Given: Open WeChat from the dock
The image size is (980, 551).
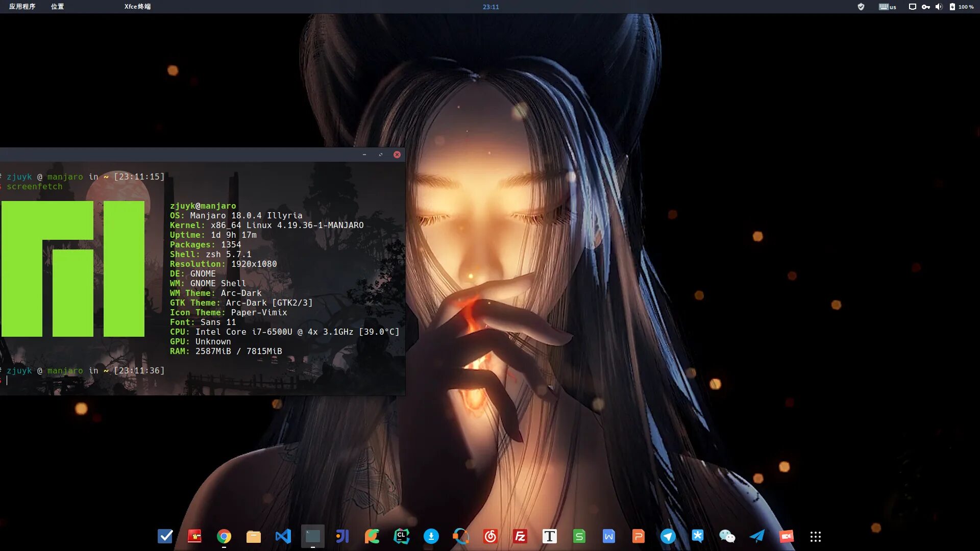Looking at the screenshot, I should (x=727, y=536).
